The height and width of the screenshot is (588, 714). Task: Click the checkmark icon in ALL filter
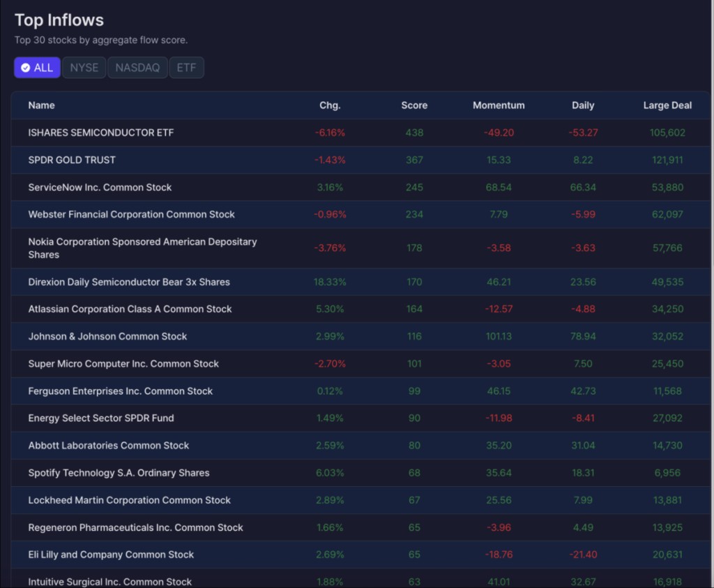click(x=26, y=68)
